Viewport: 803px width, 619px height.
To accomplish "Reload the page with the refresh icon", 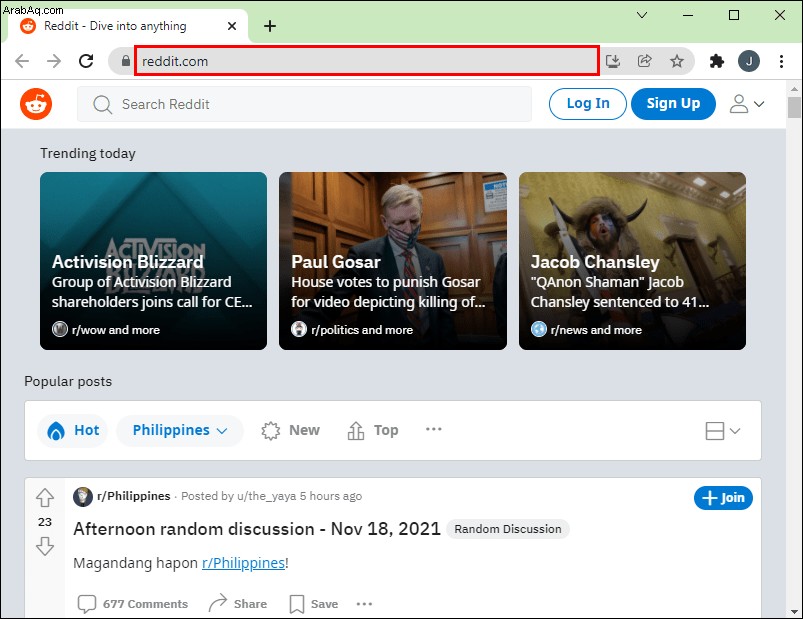I will (x=86, y=61).
